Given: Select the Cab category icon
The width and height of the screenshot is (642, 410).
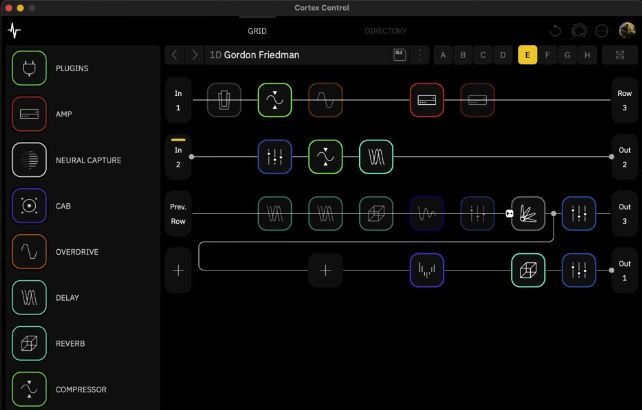Looking at the screenshot, I should pyautogui.click(x=29, y=206).
